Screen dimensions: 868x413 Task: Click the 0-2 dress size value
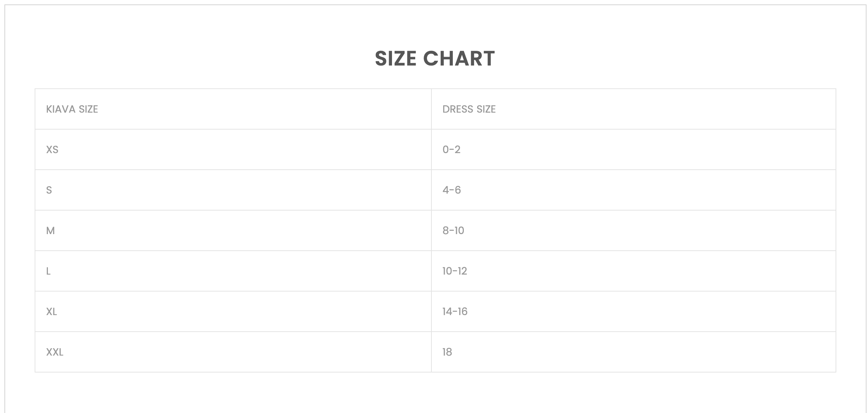[451, 150]
